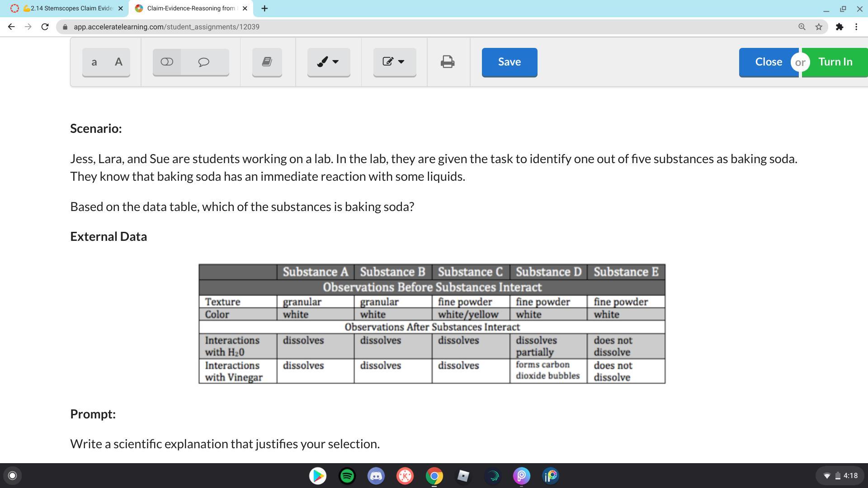This screenshot has height=488, width=868.
Task: Submit work with green Turn In button
Action: 835,62
